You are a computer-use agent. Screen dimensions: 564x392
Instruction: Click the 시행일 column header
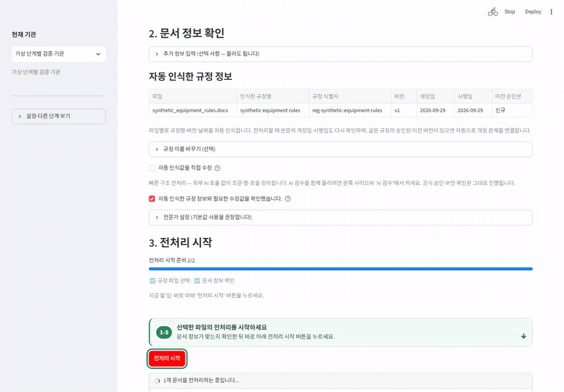click(x=473, y=96)
